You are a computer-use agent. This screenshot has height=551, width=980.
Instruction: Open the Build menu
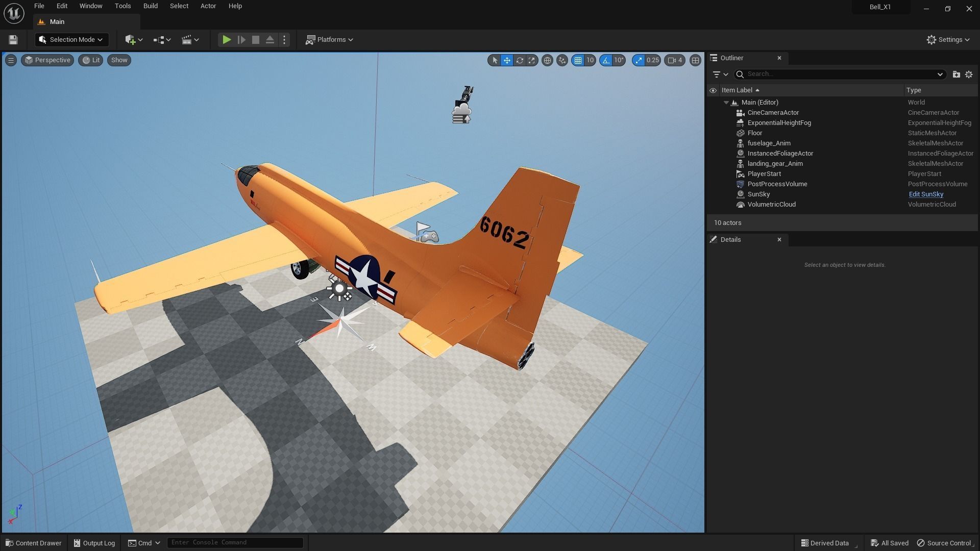tap(150, 6)
